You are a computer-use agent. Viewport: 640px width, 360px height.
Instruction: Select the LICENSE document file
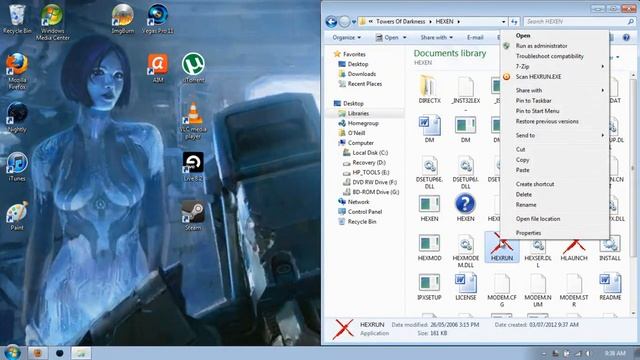coord(465,287)
